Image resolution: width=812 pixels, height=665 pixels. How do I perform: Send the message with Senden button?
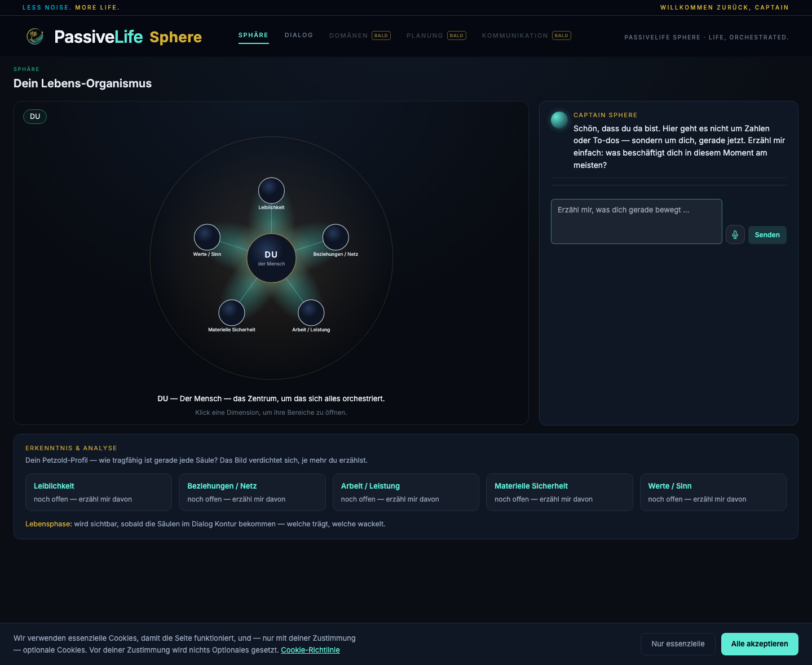[x=767, y=234]
